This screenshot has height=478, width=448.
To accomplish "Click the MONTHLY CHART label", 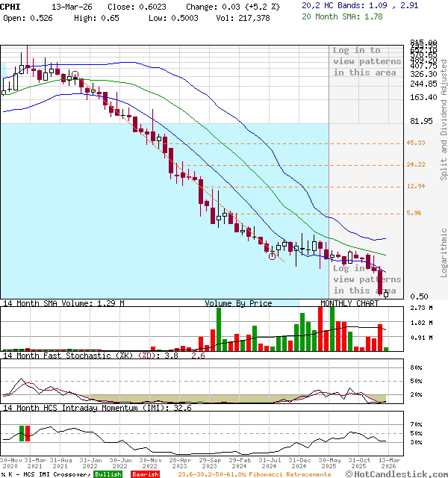I will (x=349, y=303).
